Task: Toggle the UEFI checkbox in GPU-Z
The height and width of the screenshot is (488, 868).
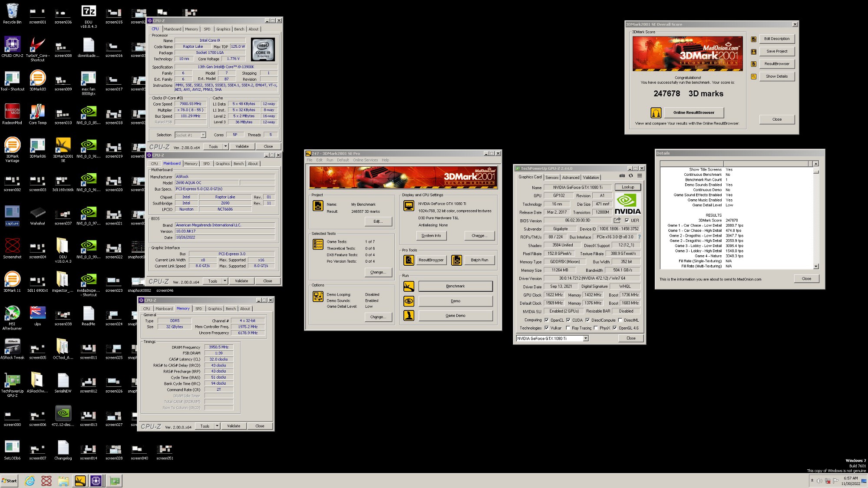Action: (x=627, y=221)
